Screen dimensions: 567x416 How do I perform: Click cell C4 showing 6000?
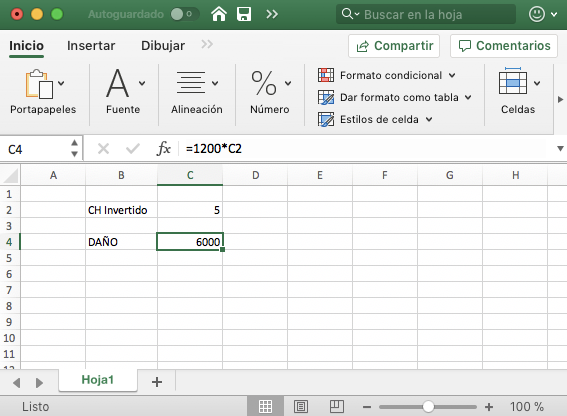[x=190, y=242]
